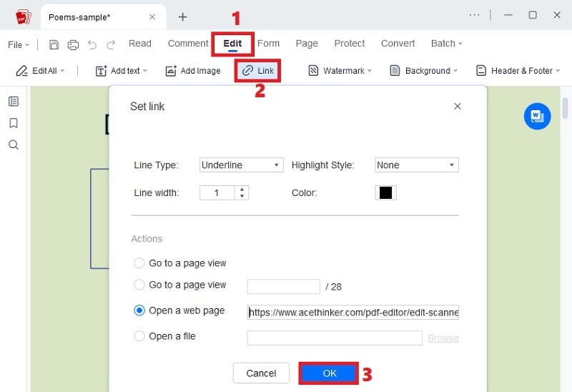Click the Browse link
Viewport: 572px width, 392px height.
pos(443,338)
